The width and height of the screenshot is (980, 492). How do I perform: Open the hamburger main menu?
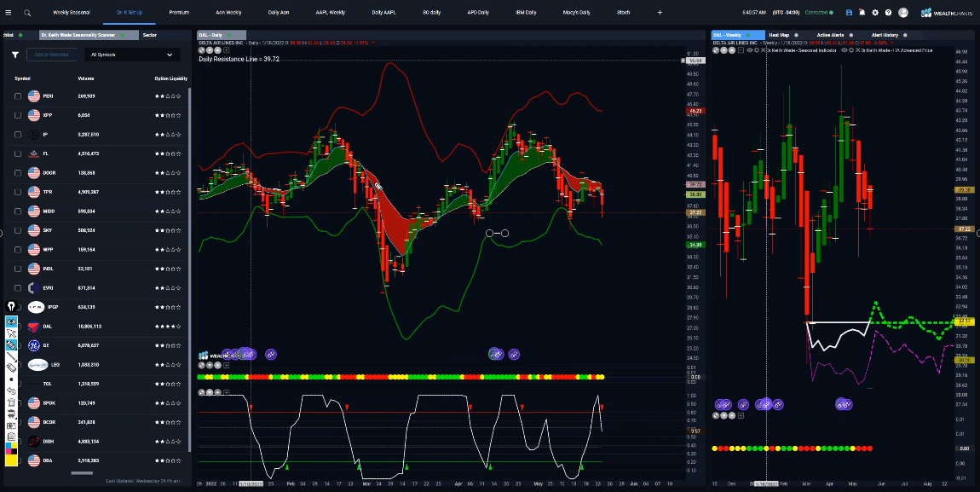9,13
